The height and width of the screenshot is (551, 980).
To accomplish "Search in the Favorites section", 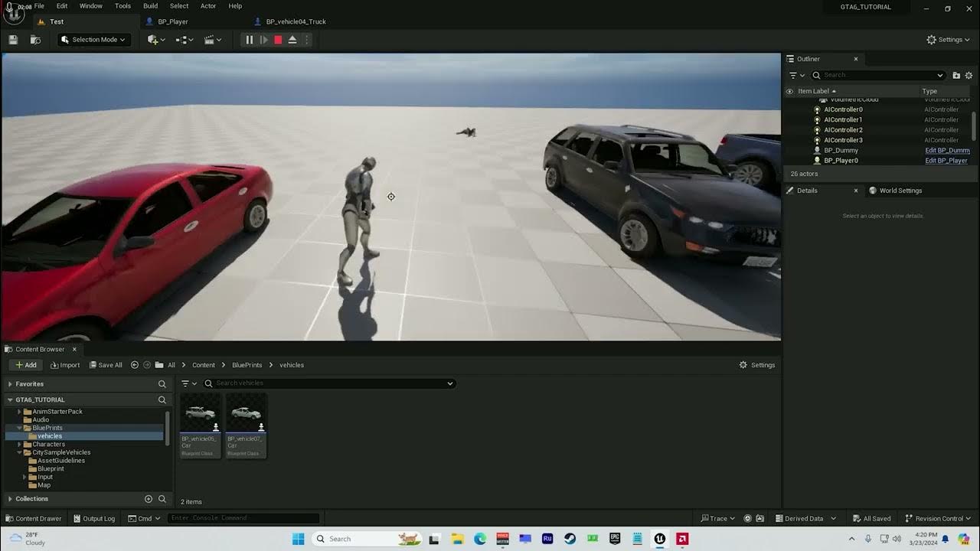I will (162, 384).
